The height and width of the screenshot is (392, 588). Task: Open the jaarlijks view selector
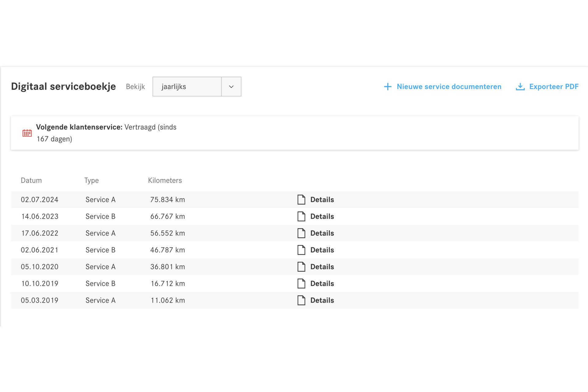pos(187,87)
